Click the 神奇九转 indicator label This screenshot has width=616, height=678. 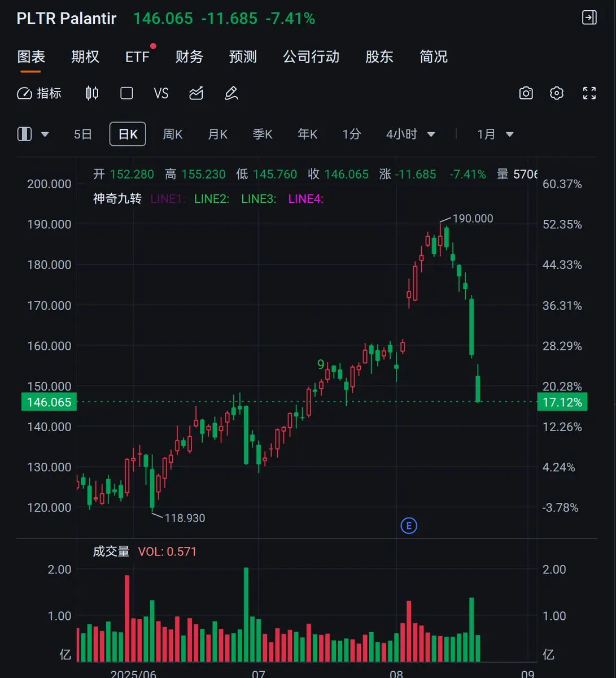(x=117, y=199)
